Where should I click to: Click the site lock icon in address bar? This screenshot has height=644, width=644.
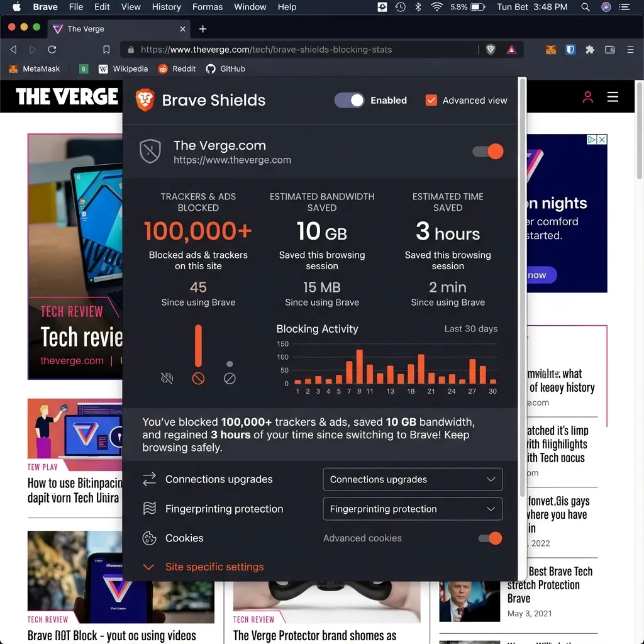pos(131,50)
